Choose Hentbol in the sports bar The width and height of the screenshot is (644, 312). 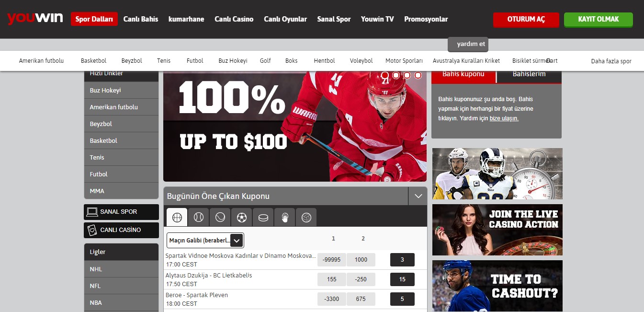pos(324,61)
